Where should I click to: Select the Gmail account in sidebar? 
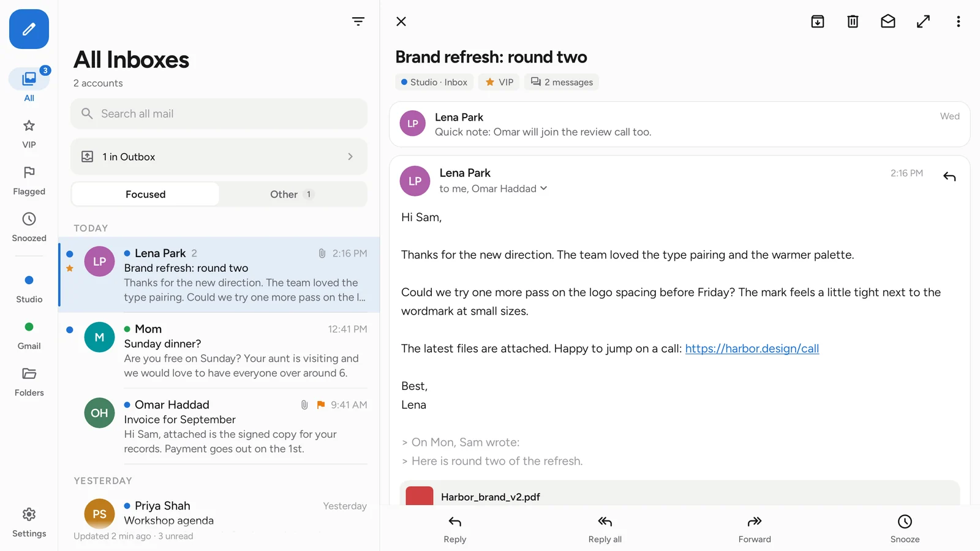coord(29,335)
